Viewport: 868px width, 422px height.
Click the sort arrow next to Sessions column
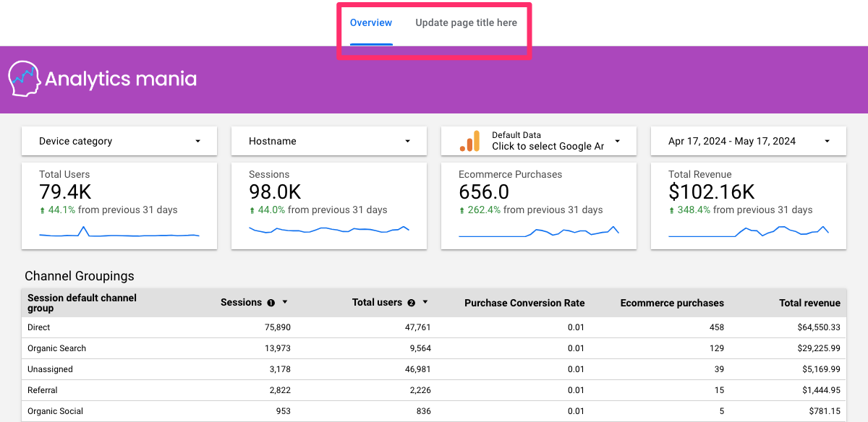(285, 303)
